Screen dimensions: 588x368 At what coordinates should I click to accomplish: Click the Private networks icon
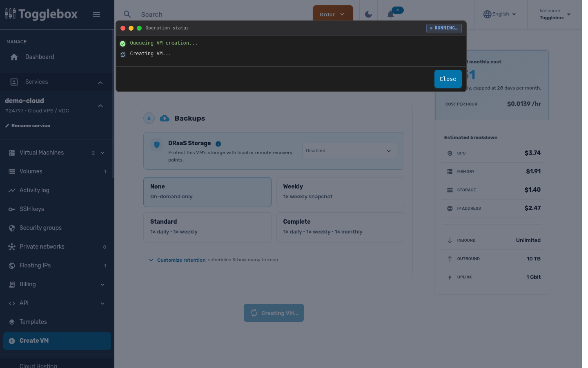click(12, 247)
